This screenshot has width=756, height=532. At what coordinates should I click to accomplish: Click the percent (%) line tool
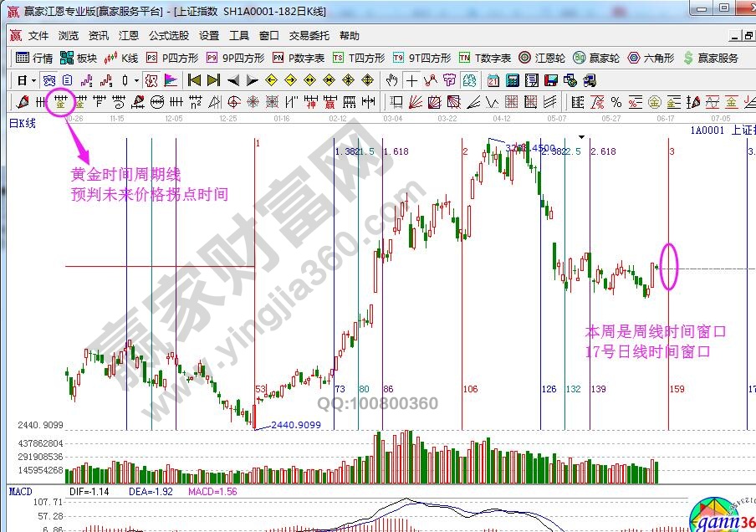[x=616, y=102]
